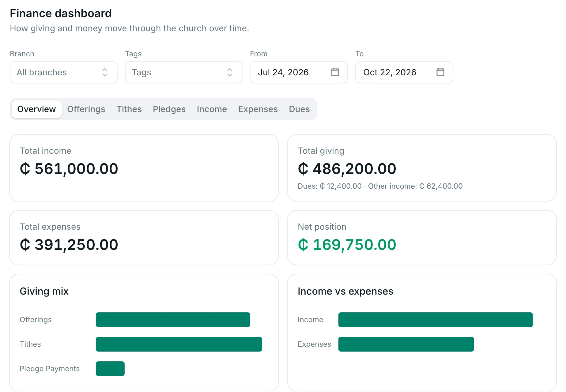Open the Tithes tab

129,109
